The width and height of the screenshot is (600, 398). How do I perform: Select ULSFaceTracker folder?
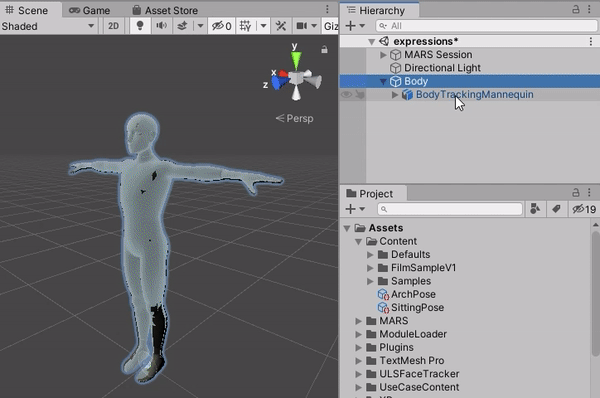click(419, 374)
